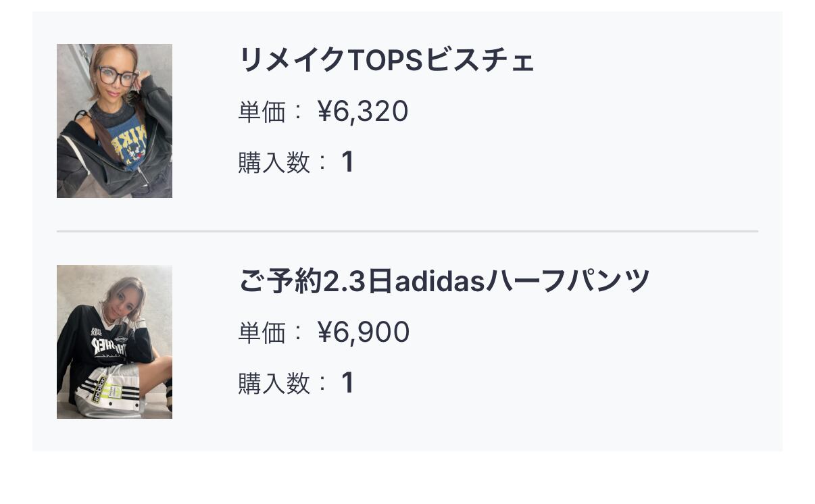This screenshot has height=504, width=815.
Task: Click the ご予約2.3日adidasハーフパンツ title
Action: click(444, 281)
